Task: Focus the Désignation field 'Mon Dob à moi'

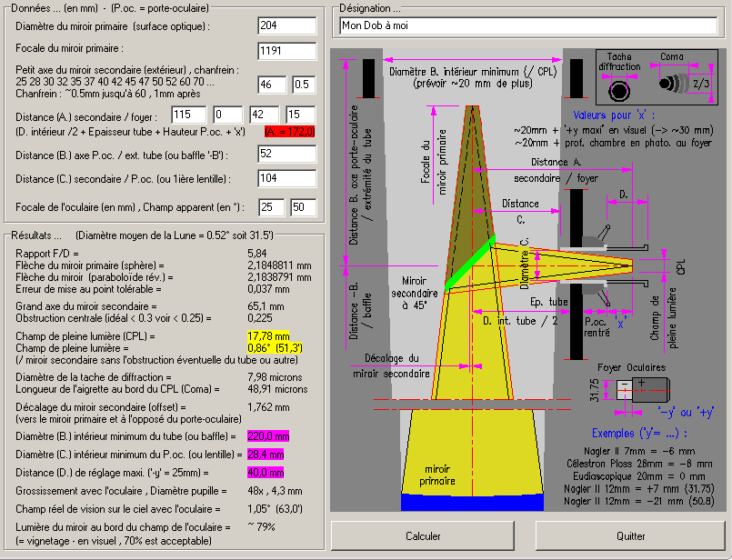Action: [526, 25]
